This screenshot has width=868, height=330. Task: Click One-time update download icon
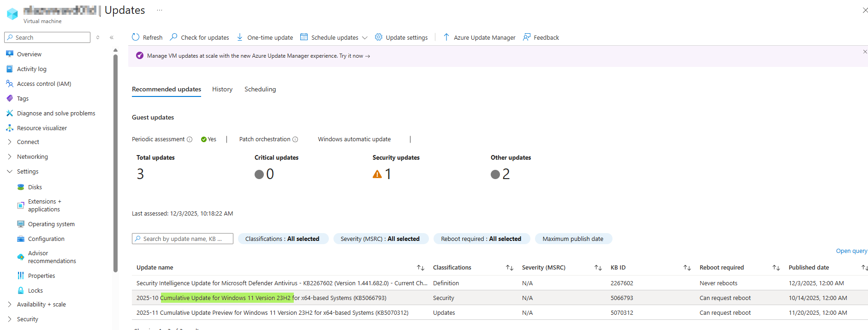[x=240, y=37]
